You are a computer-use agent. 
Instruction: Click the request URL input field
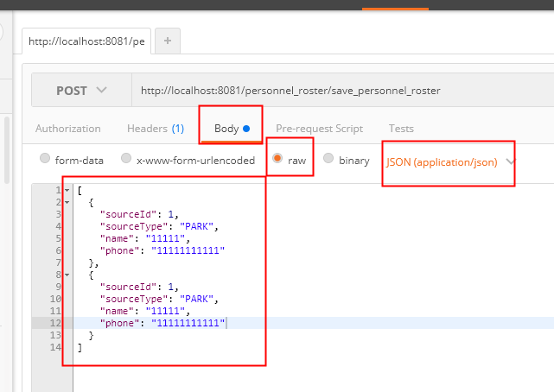(x=343, y=91)
